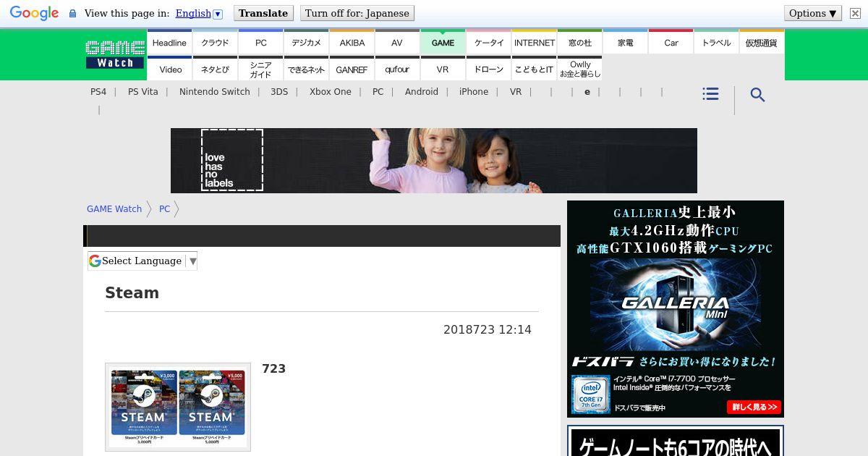Image resolution: width=868 pixels, height=456 pixels.
Task: Open the qufour tab
Action: (x=397, y=69)
